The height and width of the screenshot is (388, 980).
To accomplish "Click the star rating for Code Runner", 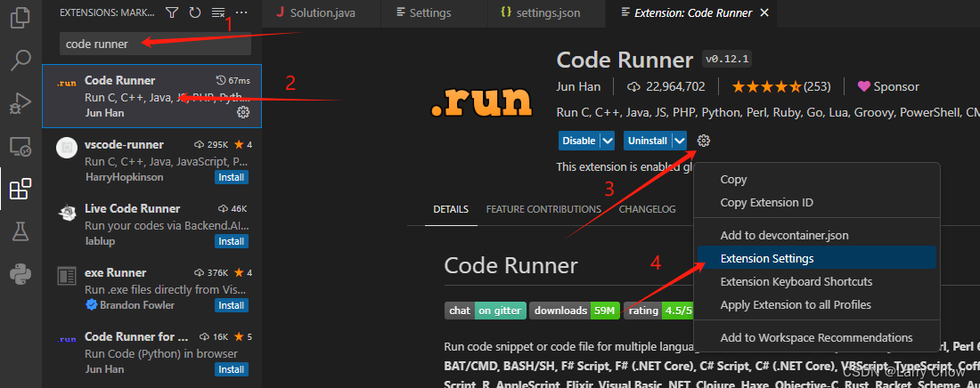I will point(766,87).
